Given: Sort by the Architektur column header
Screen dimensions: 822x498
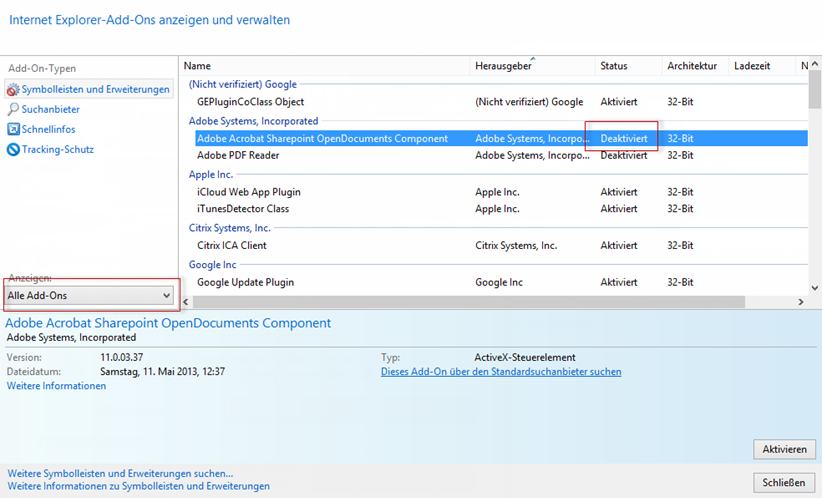Looking at the screenshot, I should (695, 66).
